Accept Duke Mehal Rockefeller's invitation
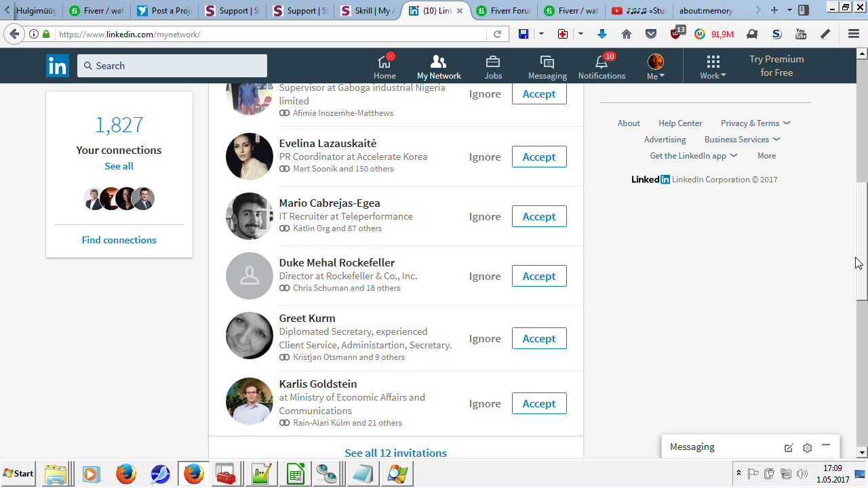Image resolution: width=868 pixels, height=488 pixels. pos(539,276)
